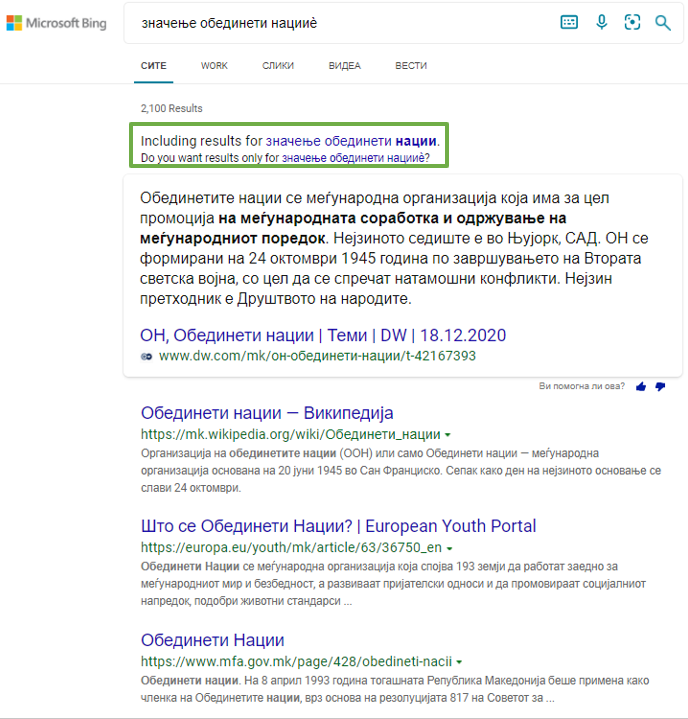Give thumbs down feedback on answer
688x719 pixels.
pyautogui.click(x=660, y=386)
